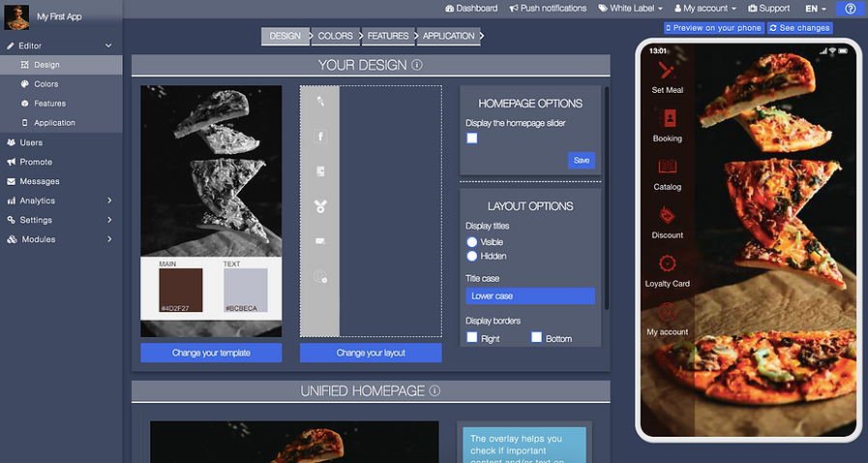Click the Features icon in sidebar
Viewport: 868px width, 463px height.
point(24,104)
